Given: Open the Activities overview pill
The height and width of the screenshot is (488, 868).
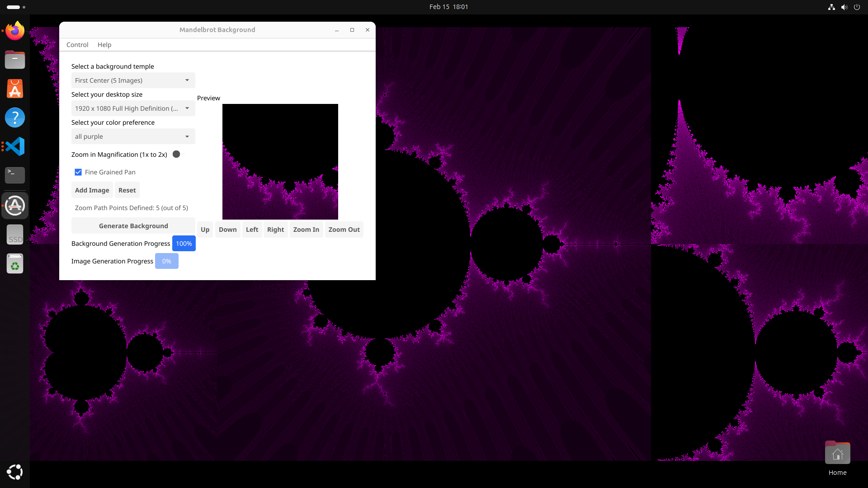Looking at the screenshot, I should click(x=16, y=7).
